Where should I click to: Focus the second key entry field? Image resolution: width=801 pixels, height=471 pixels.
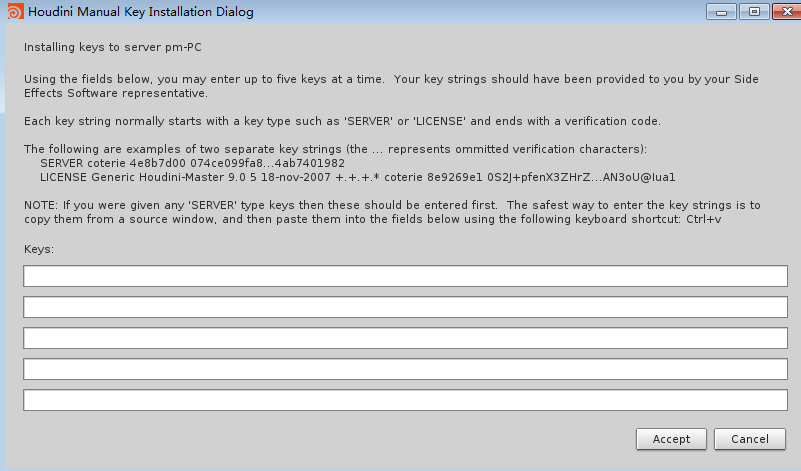click(x=405, y=307)
